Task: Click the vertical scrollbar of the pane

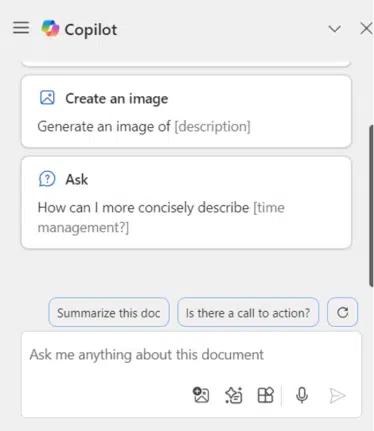Action: coord(371,205)
